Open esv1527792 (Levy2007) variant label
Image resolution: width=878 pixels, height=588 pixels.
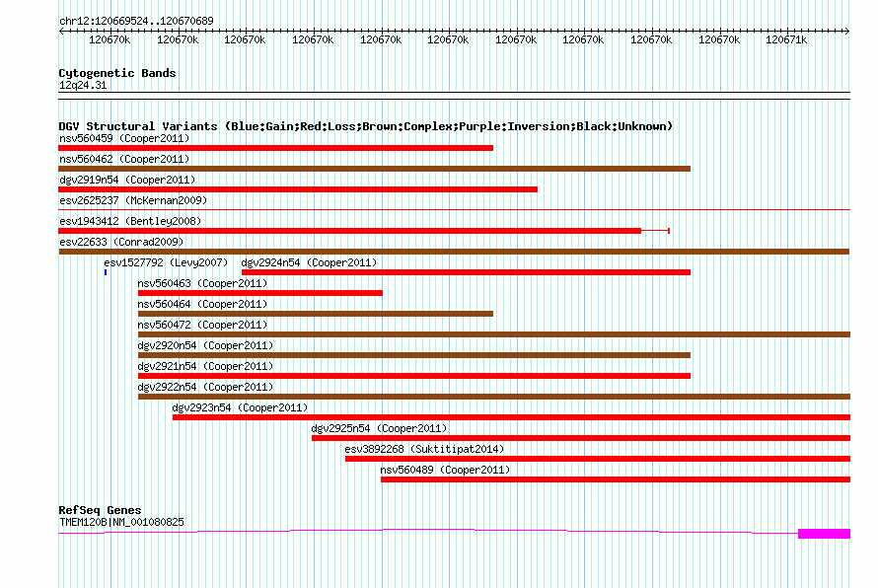click(x=166, y=262)
